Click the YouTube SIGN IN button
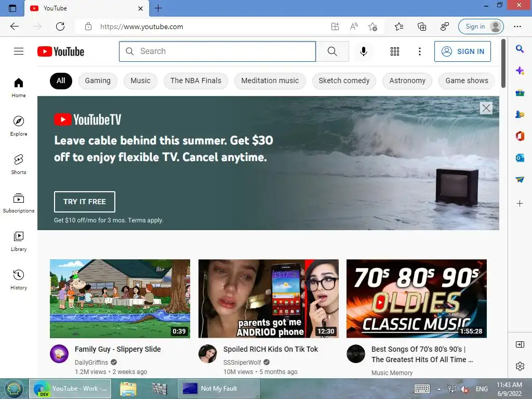Viewport: 532px width, 399px height. 462,51
